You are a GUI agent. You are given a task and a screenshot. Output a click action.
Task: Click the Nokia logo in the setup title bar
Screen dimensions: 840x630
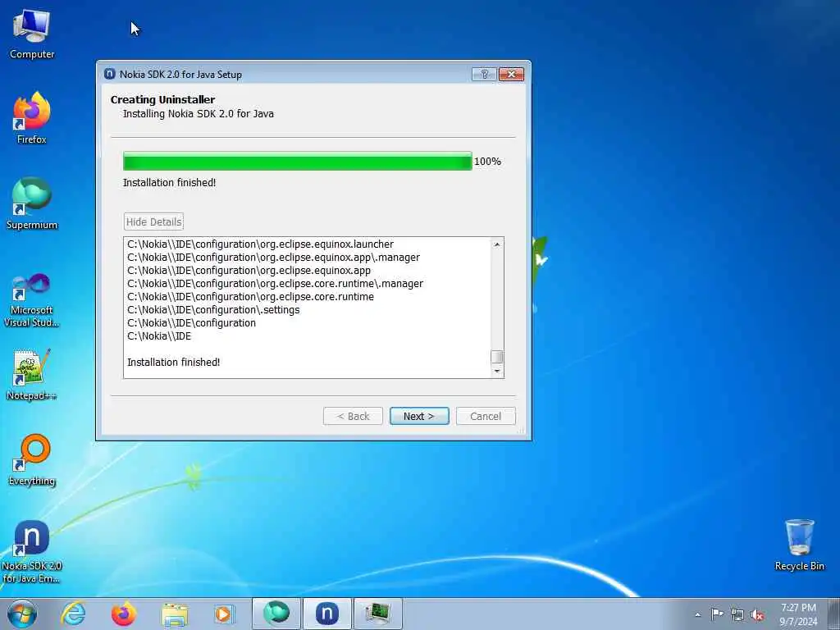(110, 74)
